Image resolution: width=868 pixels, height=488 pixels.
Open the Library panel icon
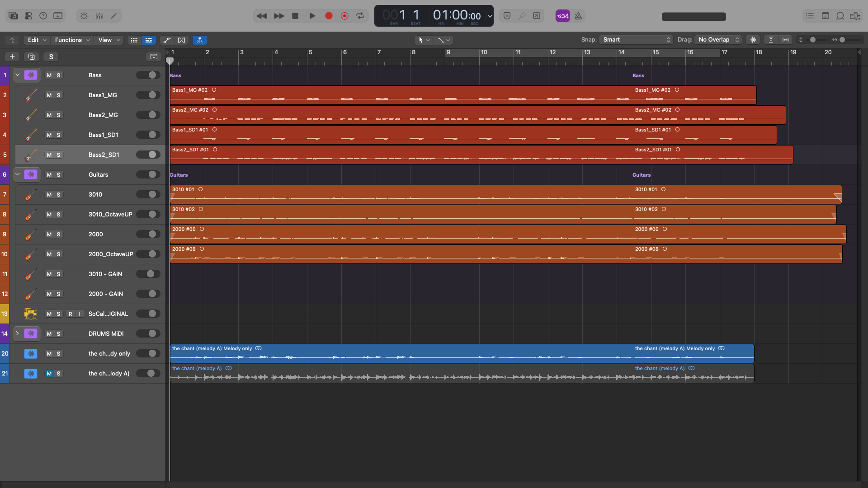pyautogui.click(x=14, y=16)
